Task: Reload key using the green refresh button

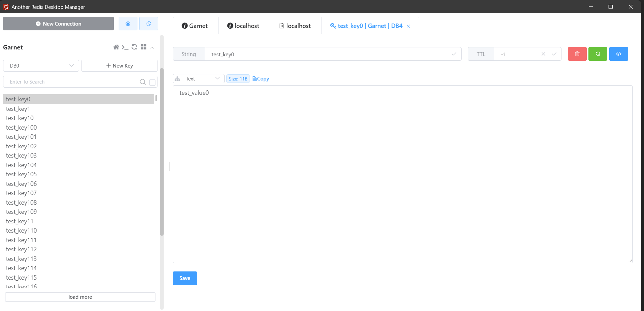Action: [x=598, y=54]
